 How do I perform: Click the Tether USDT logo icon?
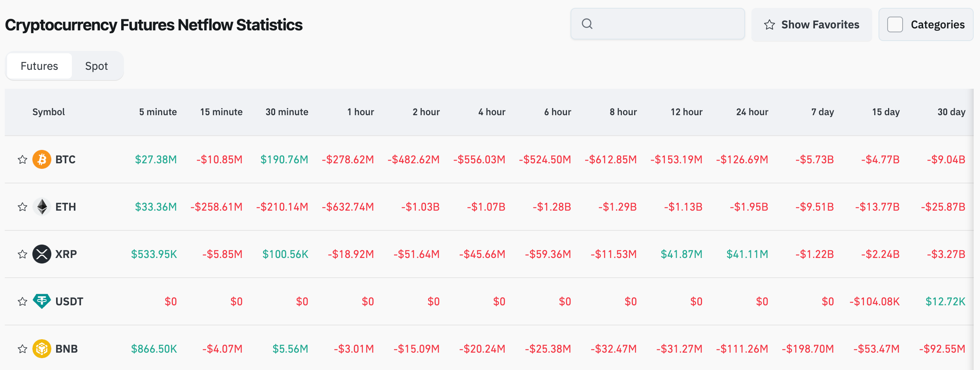42,301
